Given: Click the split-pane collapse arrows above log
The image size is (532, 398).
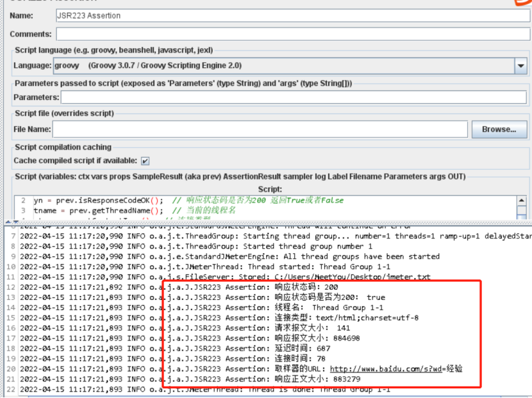Looking at the screenshot, I should pos(12,222).
